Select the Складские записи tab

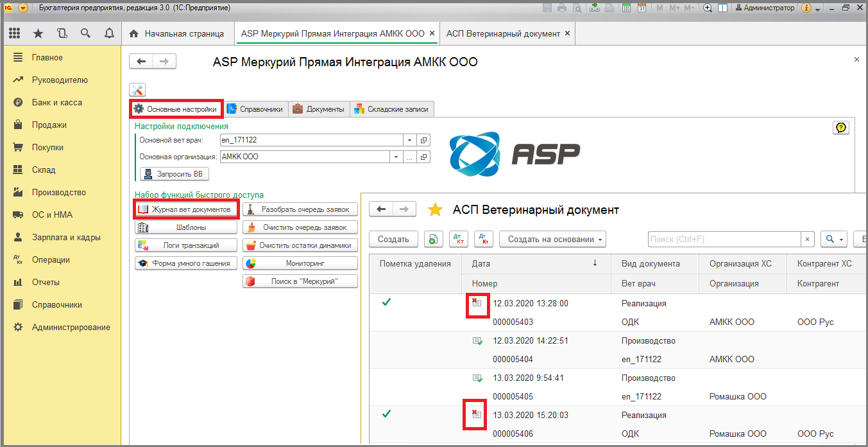(x=392, y=109)
